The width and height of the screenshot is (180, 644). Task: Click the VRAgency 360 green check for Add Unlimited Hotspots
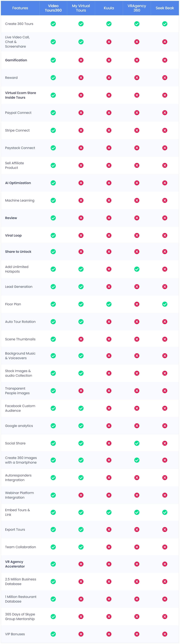[137, 269]
